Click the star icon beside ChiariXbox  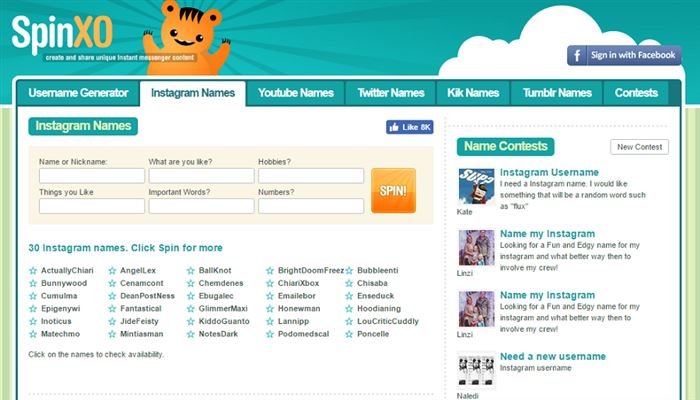click(x=270, y=283)
